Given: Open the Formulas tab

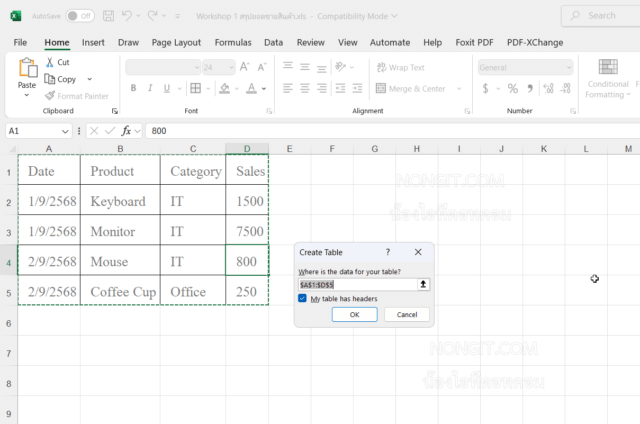Looking at the screenshot, I should [x=233, y=42].
